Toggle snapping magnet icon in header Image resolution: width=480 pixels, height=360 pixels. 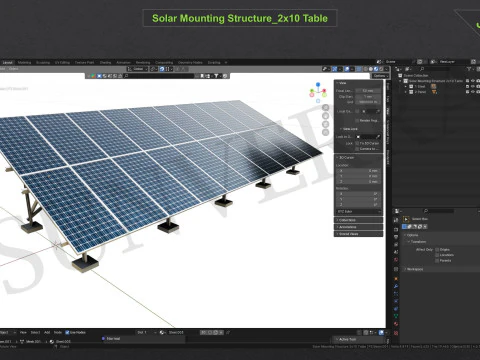pos(162,69)
